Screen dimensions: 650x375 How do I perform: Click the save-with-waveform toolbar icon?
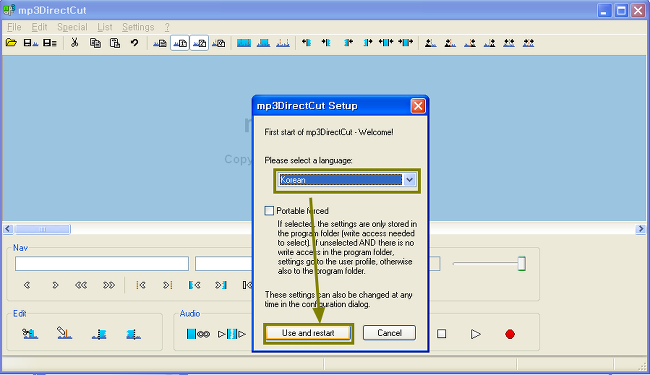(x=31, y=43)
